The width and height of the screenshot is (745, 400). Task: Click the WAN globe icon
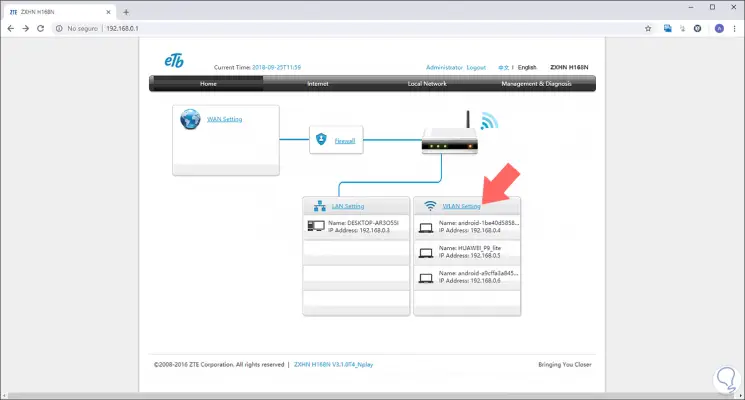pyautogui.click(x=190, y=119)
